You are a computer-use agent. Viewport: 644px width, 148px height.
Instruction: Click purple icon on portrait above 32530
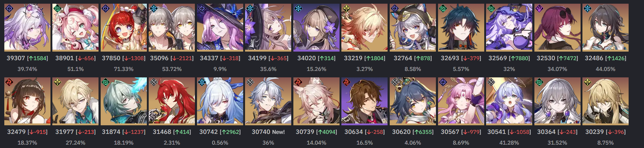pyautogui.click(x=539, y=9)
